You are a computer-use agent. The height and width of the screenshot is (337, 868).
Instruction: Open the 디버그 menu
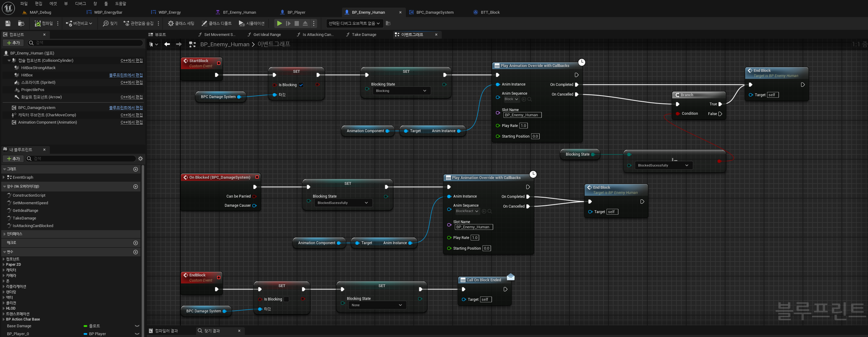(x=80, y=3)
